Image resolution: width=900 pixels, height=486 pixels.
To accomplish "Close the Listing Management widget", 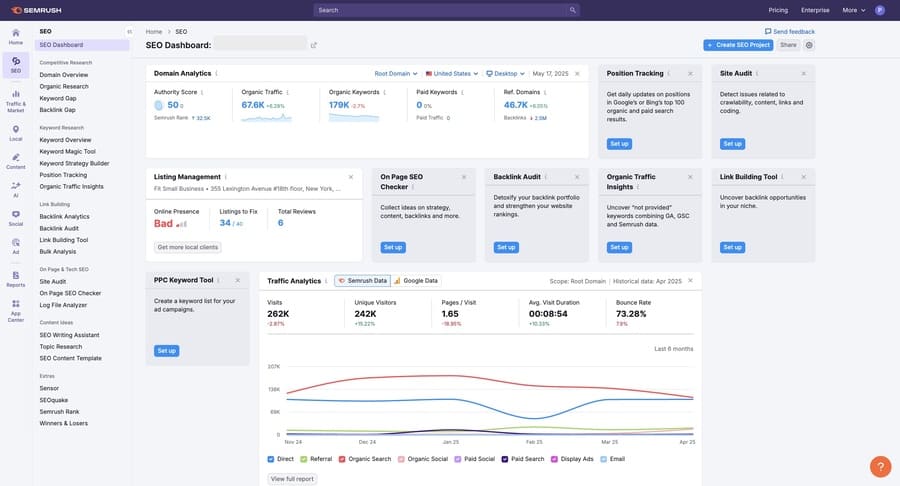I will click(x=351, y=177).
